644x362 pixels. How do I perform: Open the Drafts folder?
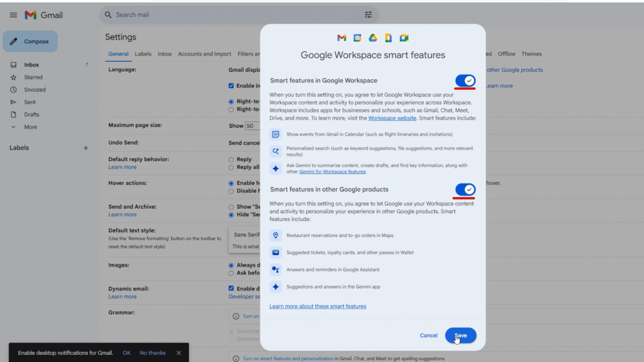click(x=31, y=114)
